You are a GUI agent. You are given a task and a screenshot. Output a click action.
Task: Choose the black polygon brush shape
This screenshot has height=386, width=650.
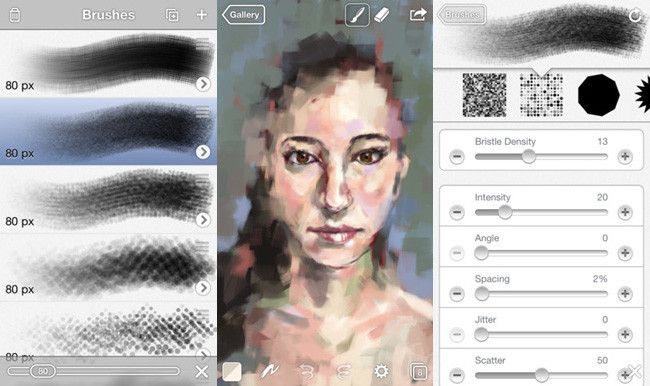pyautogui.click(x=599, y=95)
